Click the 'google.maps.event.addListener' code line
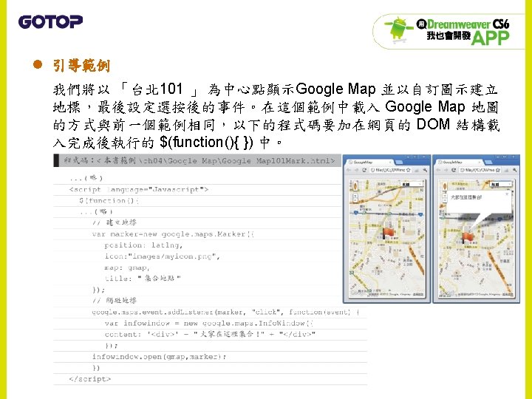 226,312
